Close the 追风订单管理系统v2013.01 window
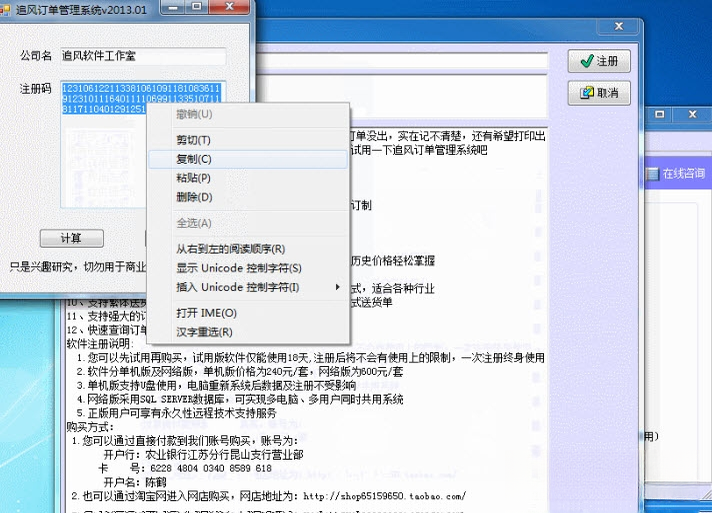The image size is (712, 513). pyautogui.click(x=229, y=6)
